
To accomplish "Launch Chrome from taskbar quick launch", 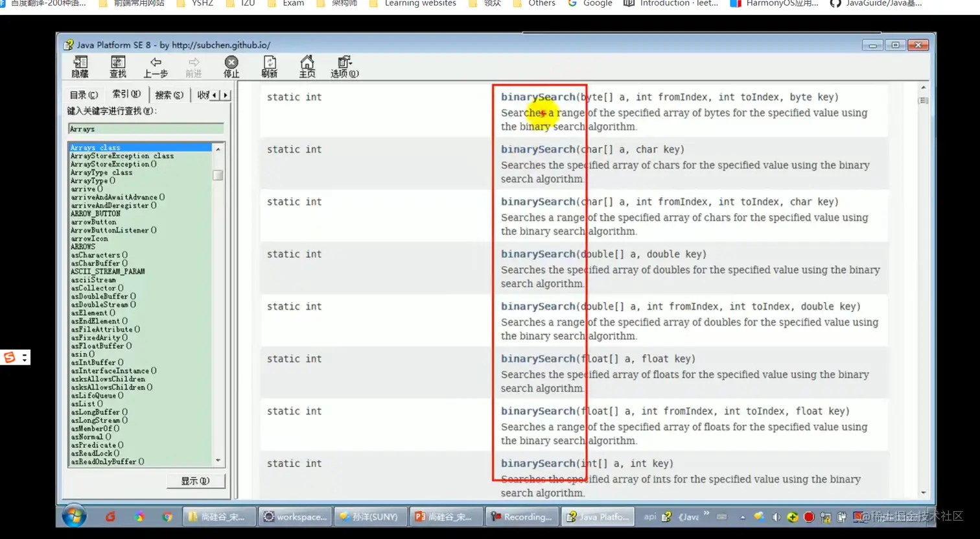I will point(167,517).
